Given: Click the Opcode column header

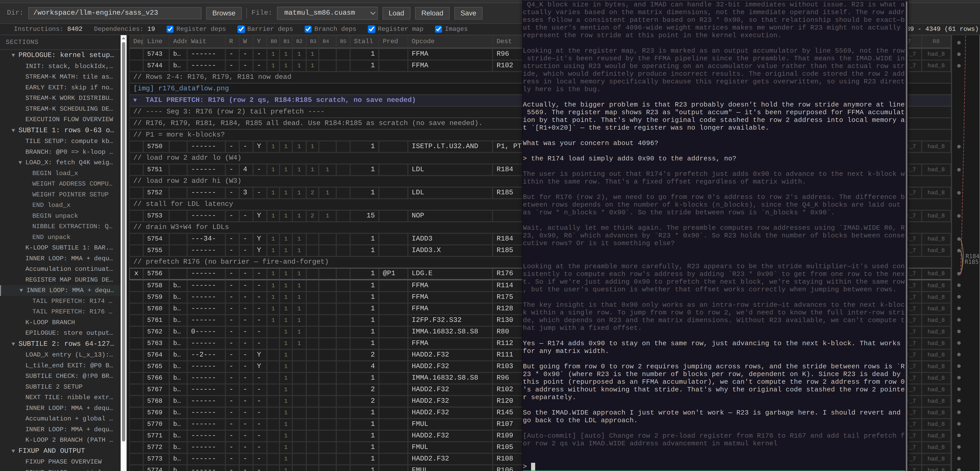Looking at the screenshot, I should pyautogui.click(x=423, y=41).
